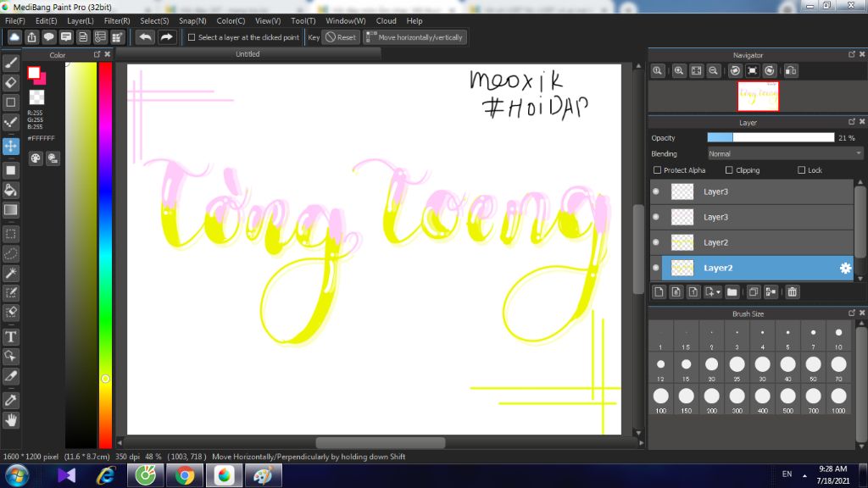Delete layer with trash icon
Image resolution: width=868 pixels, height=488 pixels.
(793, 292)
